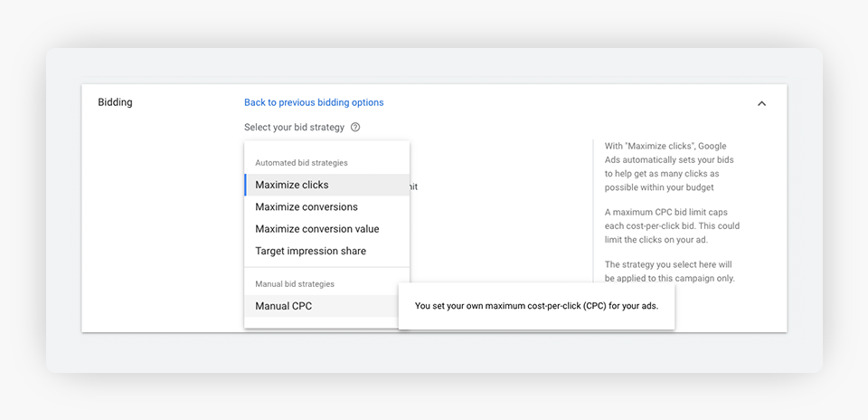This screenshot has height=420, width=868.
Task: Open Back to previous bidding options link
Action: (314, 102)
